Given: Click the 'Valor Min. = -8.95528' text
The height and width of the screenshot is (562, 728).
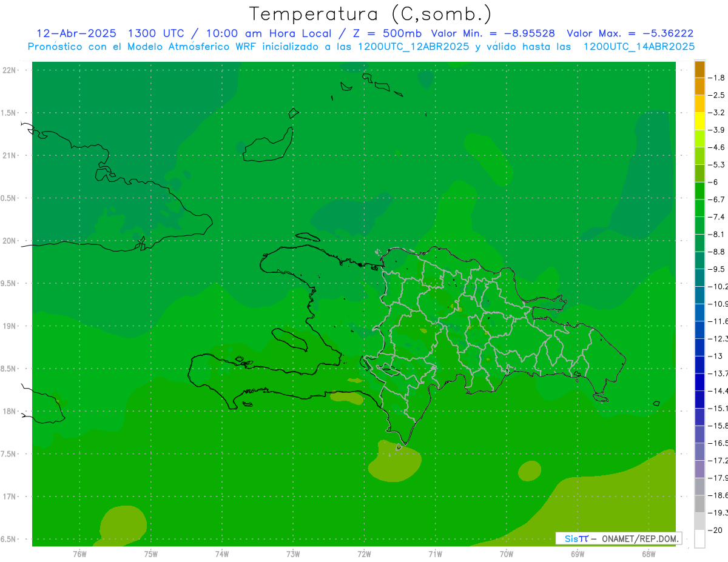Looking at the screenshot, I should (493, 33).
